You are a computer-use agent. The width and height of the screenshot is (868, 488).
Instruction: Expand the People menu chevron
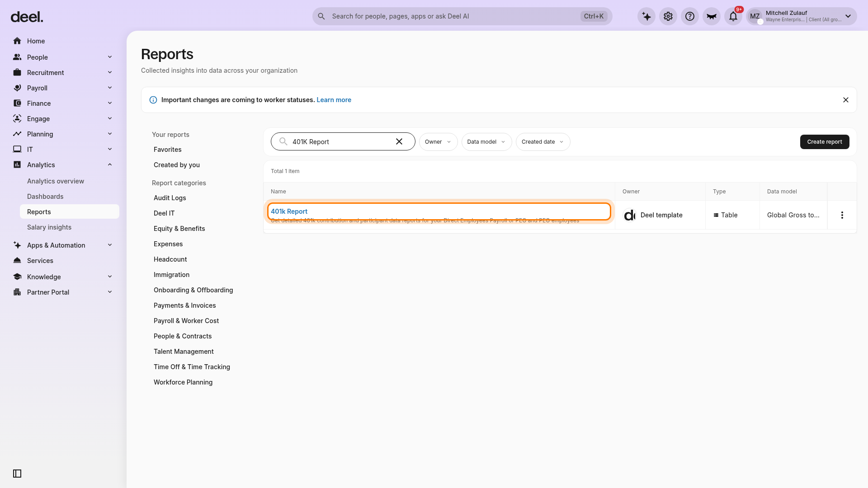click(x=110, y=57)
